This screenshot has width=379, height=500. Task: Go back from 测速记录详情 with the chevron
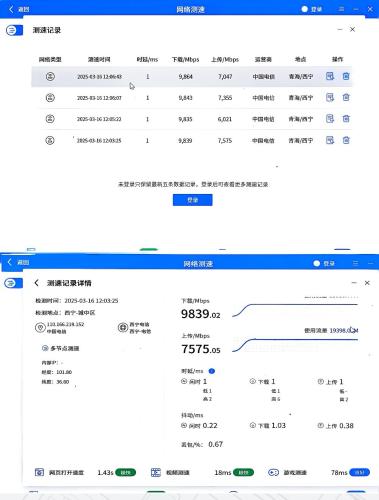(x=36, y=283)
